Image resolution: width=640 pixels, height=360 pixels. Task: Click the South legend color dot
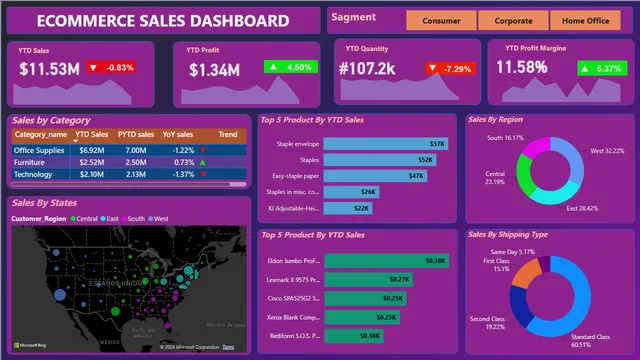coord(124,219)
